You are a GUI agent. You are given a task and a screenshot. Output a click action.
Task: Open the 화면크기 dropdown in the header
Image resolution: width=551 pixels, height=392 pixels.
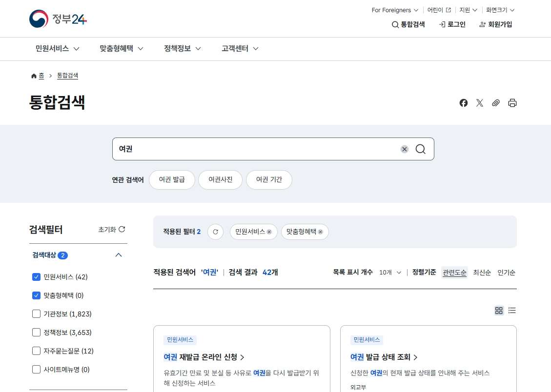pos(499,10)
